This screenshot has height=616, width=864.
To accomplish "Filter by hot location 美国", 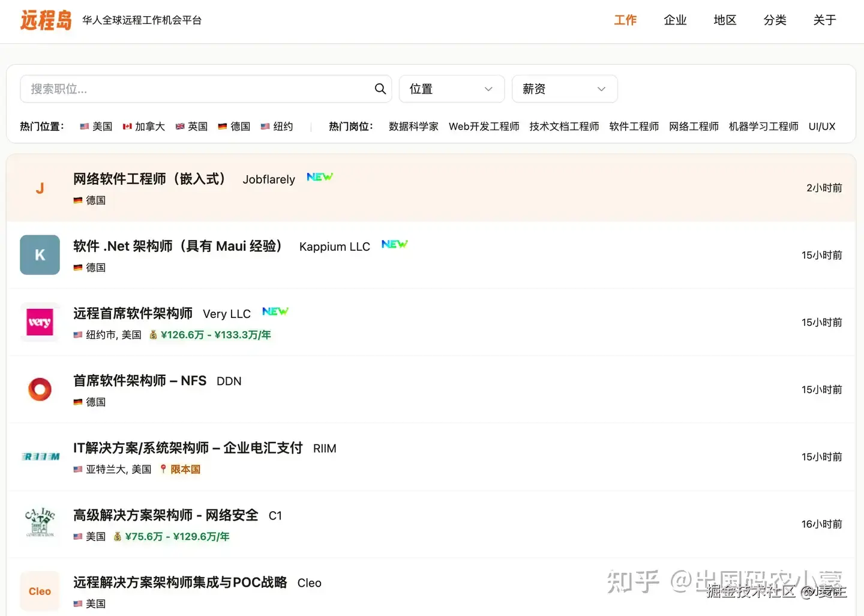I will pyautogui.click(x=96, y=127).
